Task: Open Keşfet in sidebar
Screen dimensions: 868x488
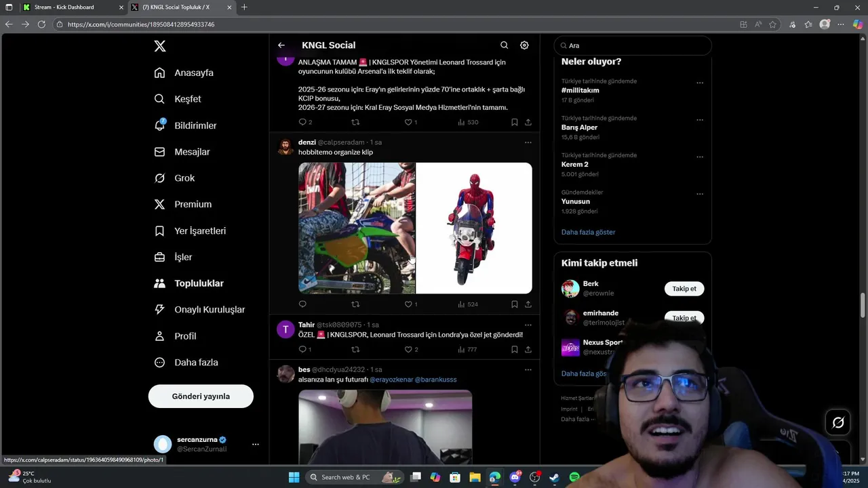Action: [x=178, y=99]
